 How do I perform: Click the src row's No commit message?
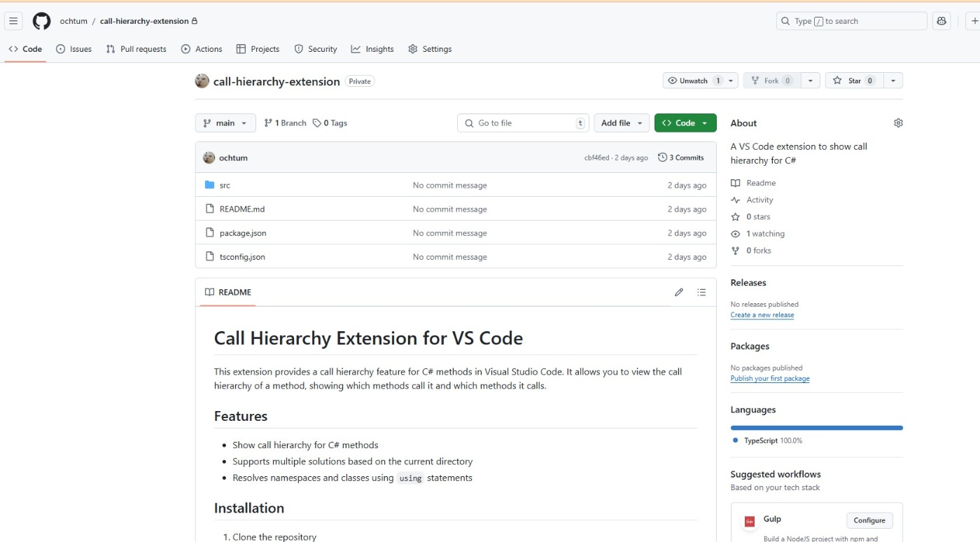pyautogui.click(x=450, y=186)
